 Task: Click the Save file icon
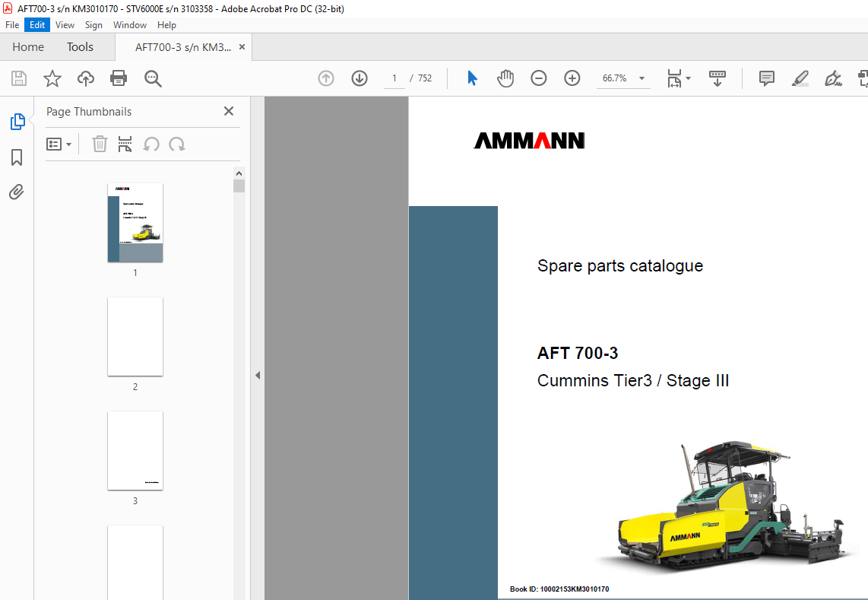coord(19,78)
